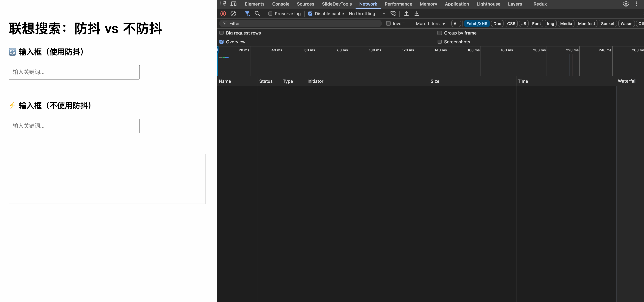Enable Preserve log checkbox
This screenshot has width=644, height=302.
point(270,14)
